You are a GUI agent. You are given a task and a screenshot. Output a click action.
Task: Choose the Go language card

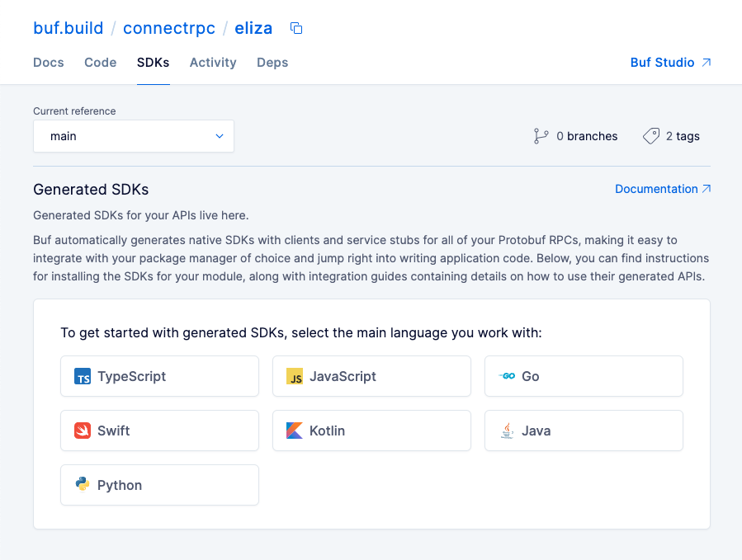(x=584, y=376)
